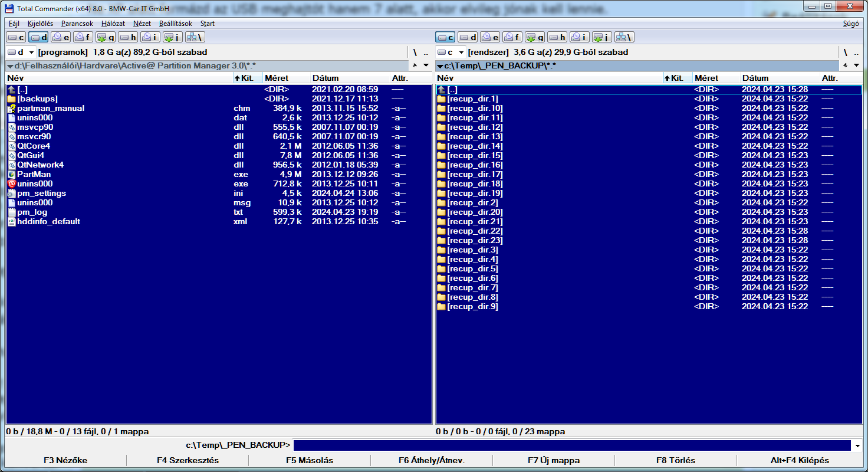Select the [recup_dir.9] folder name
The width and height of the screenshot is (868, 472).
pyautogui.click(x=472, y=306)
